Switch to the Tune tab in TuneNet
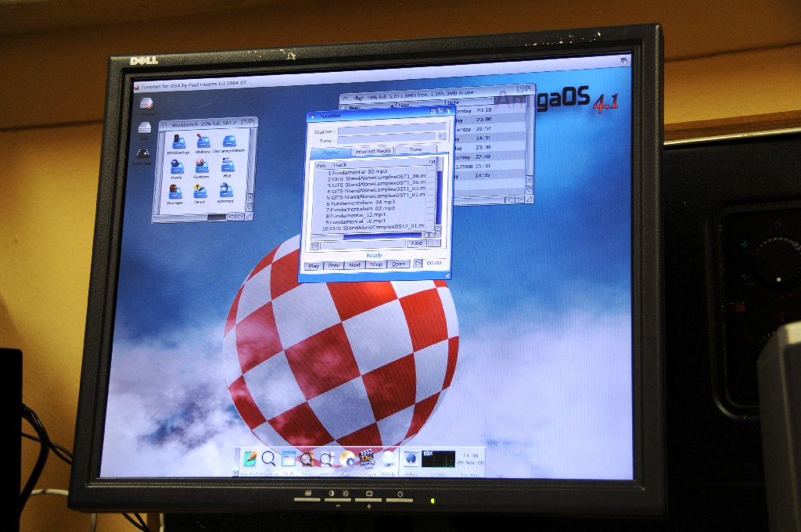 point(416,149)
